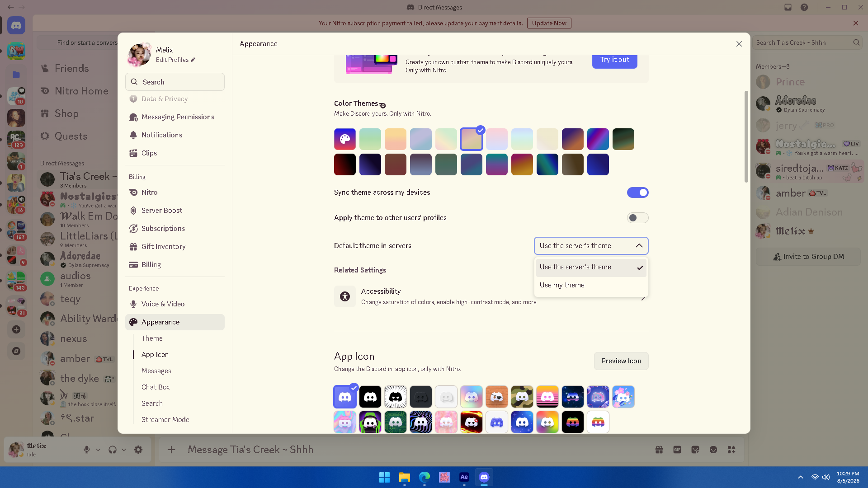Select the pirate eyepatch Discord app icon
This screenshot has width=868, height=488.
pyautogui.click(x=497, y=397)
